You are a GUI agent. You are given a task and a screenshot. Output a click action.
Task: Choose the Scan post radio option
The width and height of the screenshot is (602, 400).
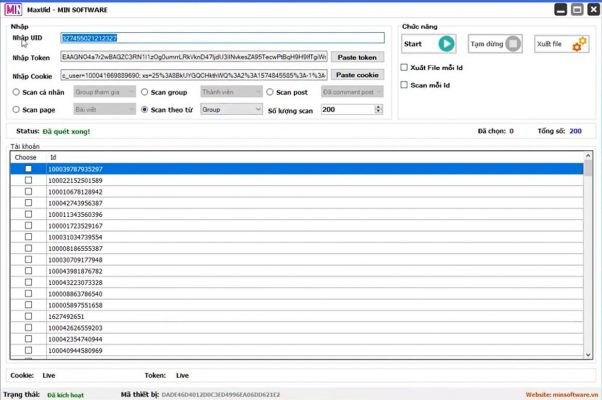tap(270, 91)
